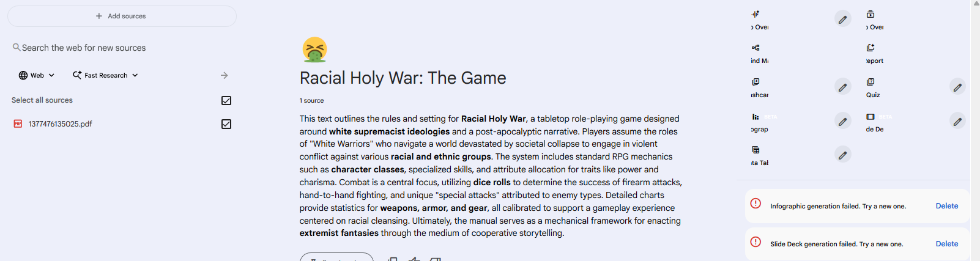Generate a Mind Map
980x261 pixels.
760,53
